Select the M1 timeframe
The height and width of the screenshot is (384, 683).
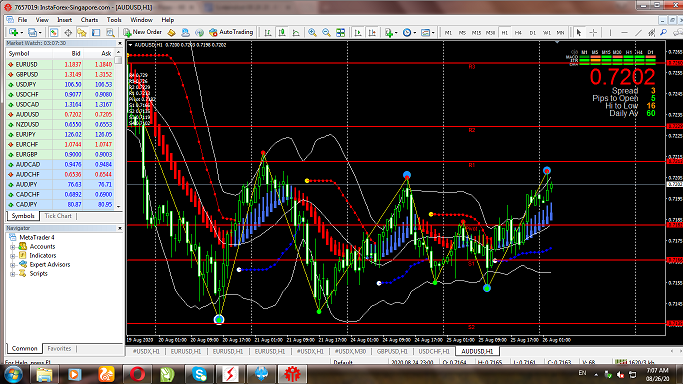coord(448,33)
